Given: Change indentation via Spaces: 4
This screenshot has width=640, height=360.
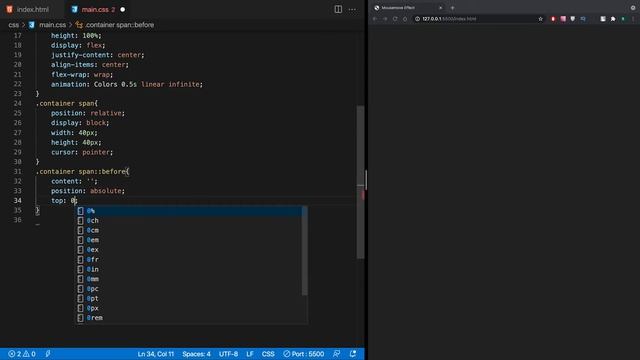Looking at the screenshot, I should tap(196, 354).
